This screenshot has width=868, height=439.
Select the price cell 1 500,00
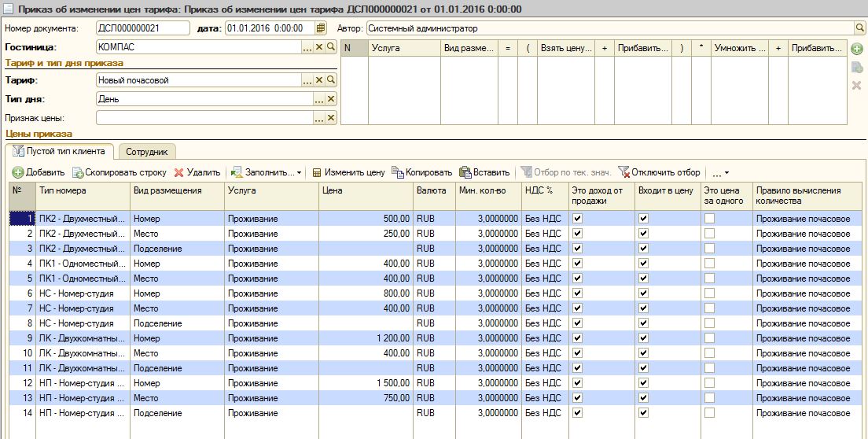(x=366, y=382)
